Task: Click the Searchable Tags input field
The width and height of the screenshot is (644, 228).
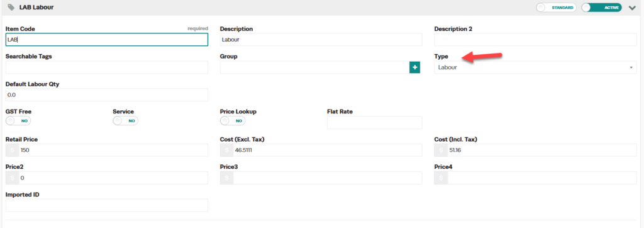Action: pos(107,67)
